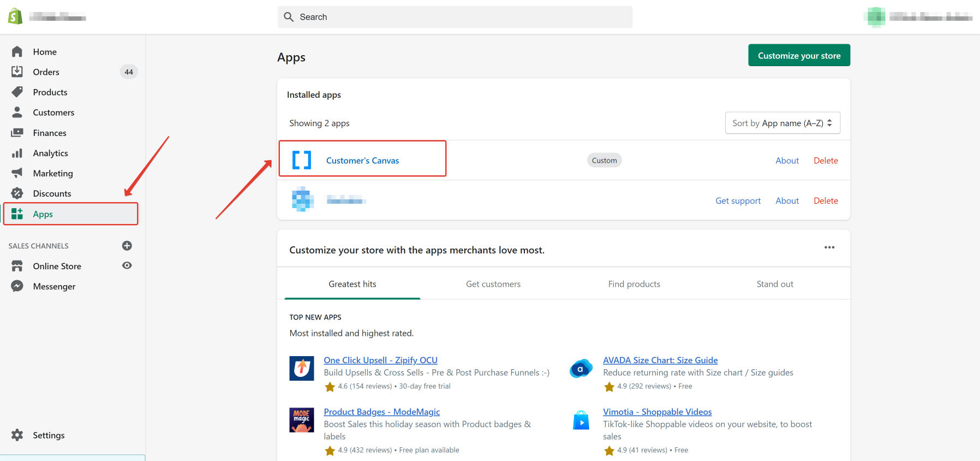The image size is (980, 461).
Task: Open One Click Upsell - Zipify OCU link
Action: [380, 360]
